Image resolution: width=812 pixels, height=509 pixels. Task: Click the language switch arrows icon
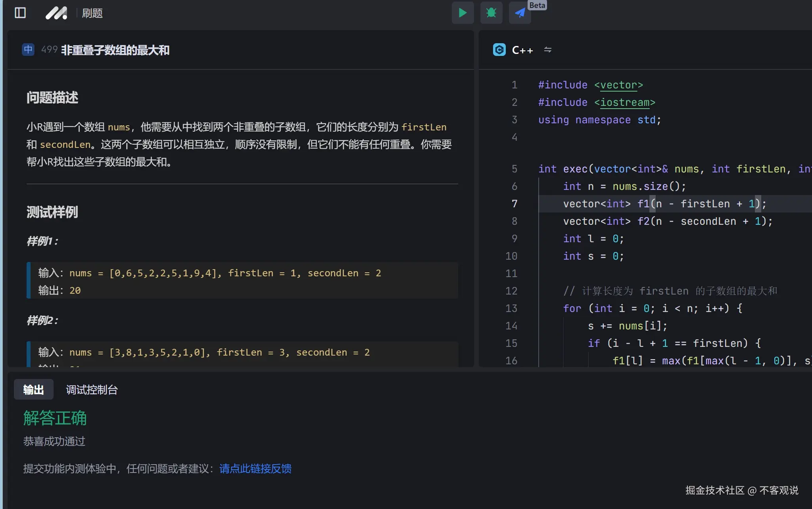[547, 50]
